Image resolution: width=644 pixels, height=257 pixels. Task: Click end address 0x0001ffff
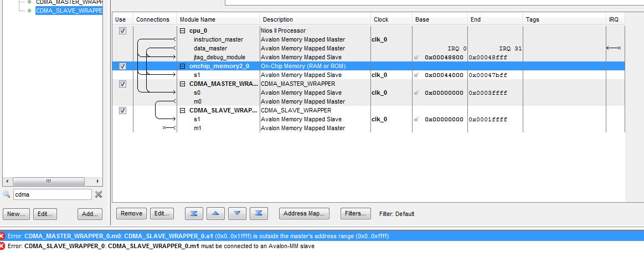[488, 120]
